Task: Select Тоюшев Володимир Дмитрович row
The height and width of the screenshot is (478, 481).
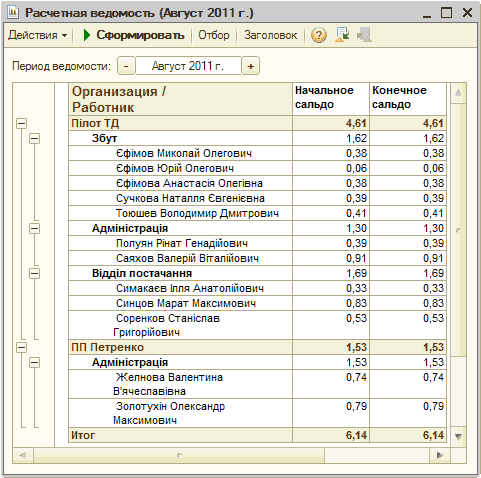Action: tap(257, 213)
